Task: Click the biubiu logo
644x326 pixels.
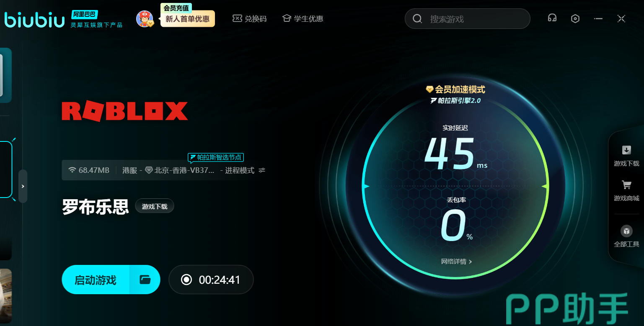Action: 34,19
